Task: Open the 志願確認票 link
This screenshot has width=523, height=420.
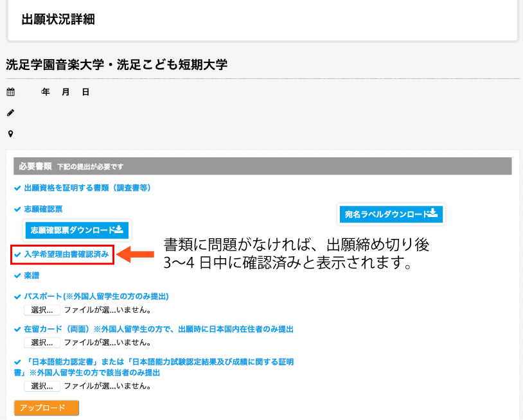Action: [x=43, y=209]
